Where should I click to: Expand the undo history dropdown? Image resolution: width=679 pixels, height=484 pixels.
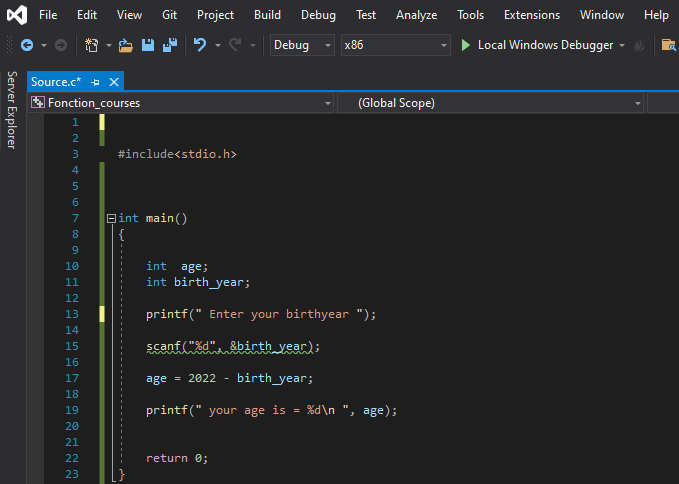point(218,45)
